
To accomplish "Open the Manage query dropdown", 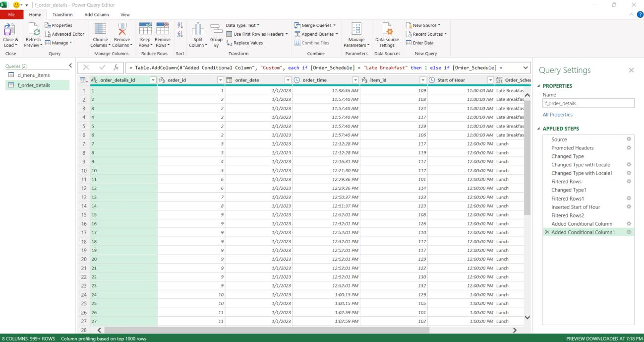I will coord(58,43).
